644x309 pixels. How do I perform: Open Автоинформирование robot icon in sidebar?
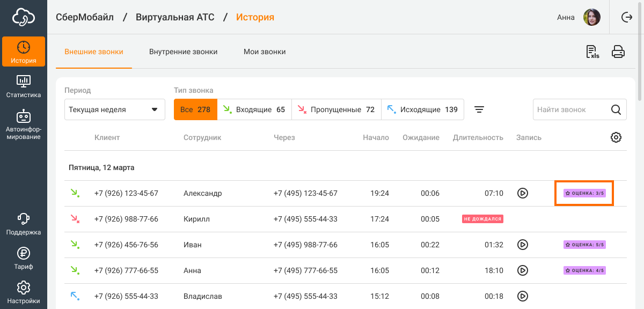pyautogui.click(x=23, y=123)
